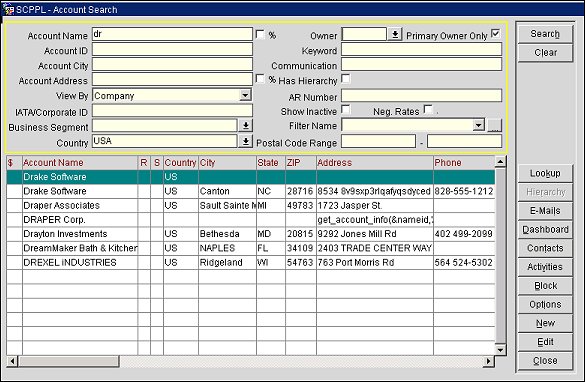
Task: Click the results scrollbar up arrow
Action: [x=500, y=161]
